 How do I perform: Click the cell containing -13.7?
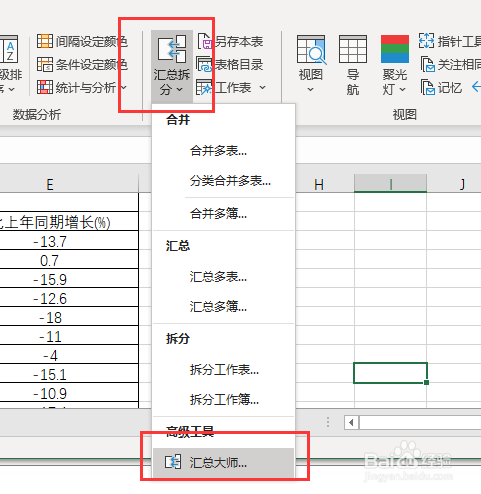[x=69, y=241]
